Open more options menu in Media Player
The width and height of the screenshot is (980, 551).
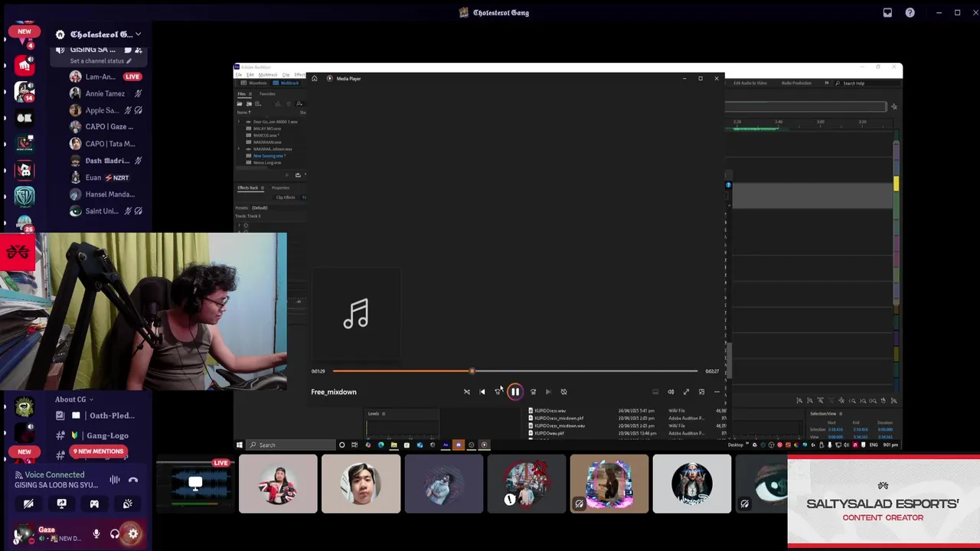[x=717, y=392]
